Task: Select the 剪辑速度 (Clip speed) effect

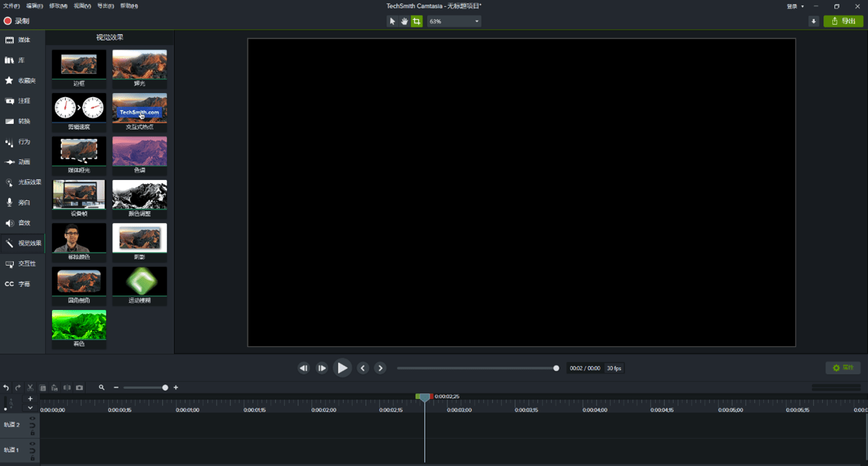Action: pos(79,112)
